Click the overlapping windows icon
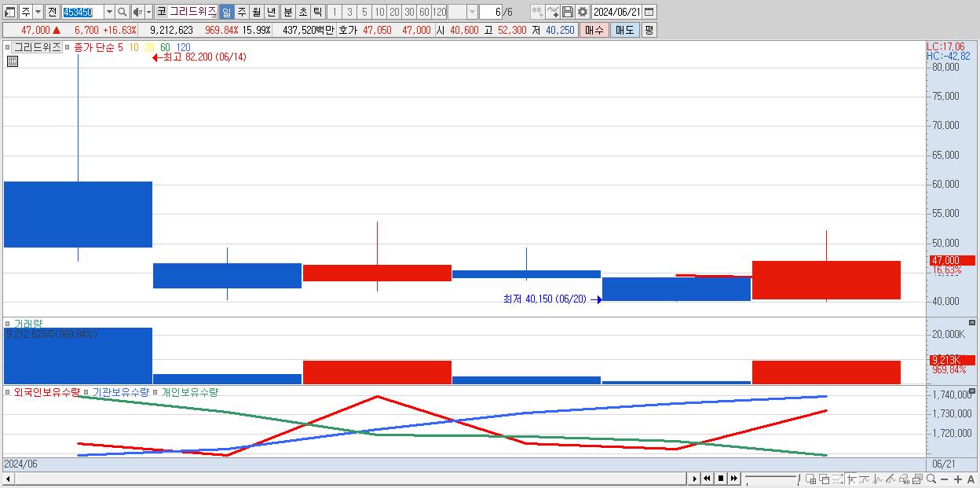Image resolution: width=980 pixels, height=488 pixels. click(824, 479)
